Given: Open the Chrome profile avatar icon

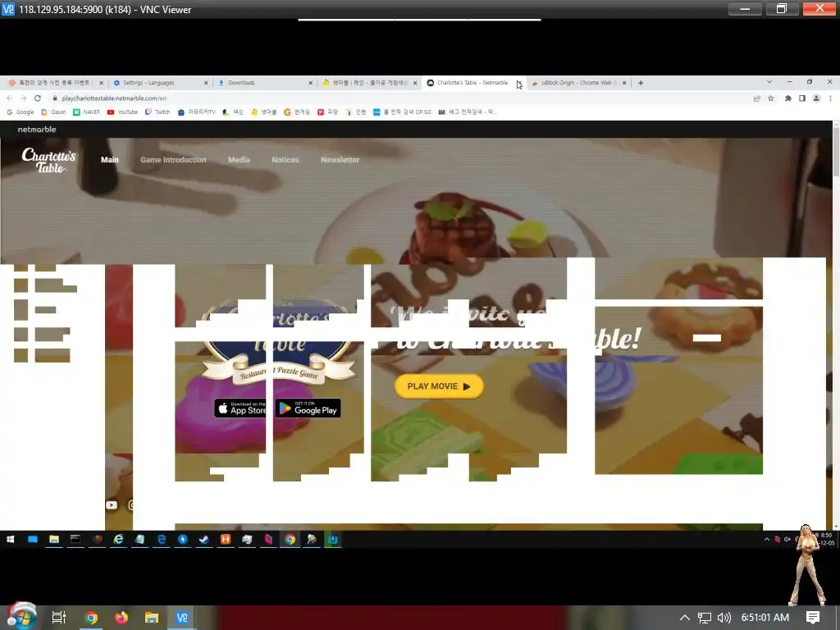Looking at the screenshot, I should (816, 98).
